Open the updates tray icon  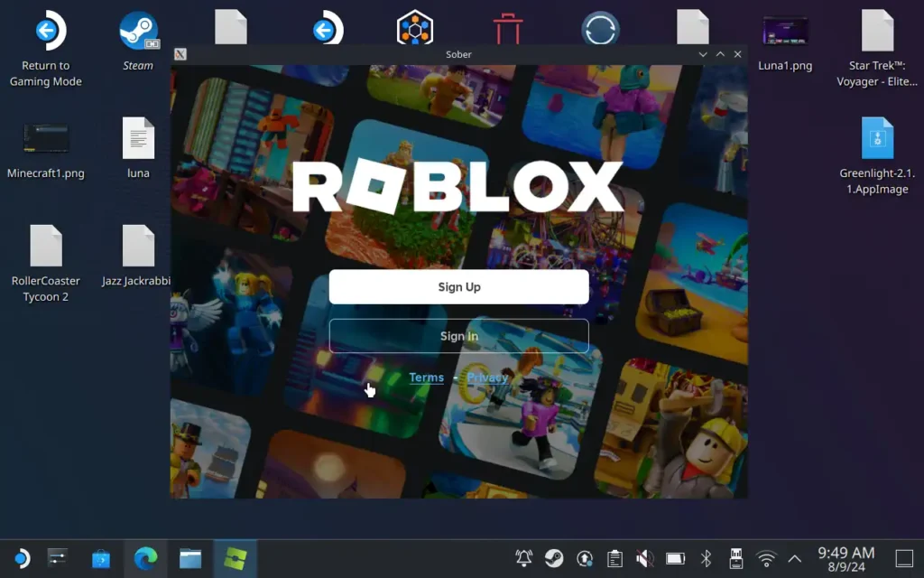pos(585,558)
